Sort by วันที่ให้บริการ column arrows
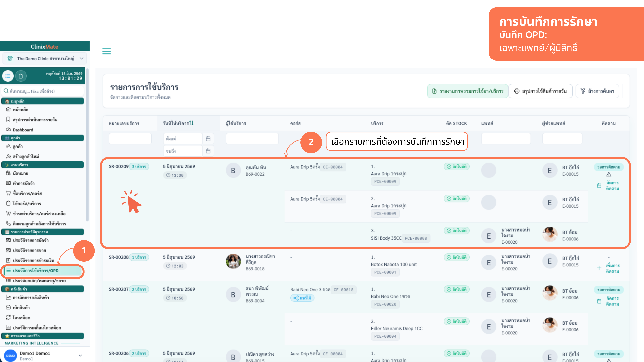This screenshot has height=362, width=644. (x=191, y=123)
